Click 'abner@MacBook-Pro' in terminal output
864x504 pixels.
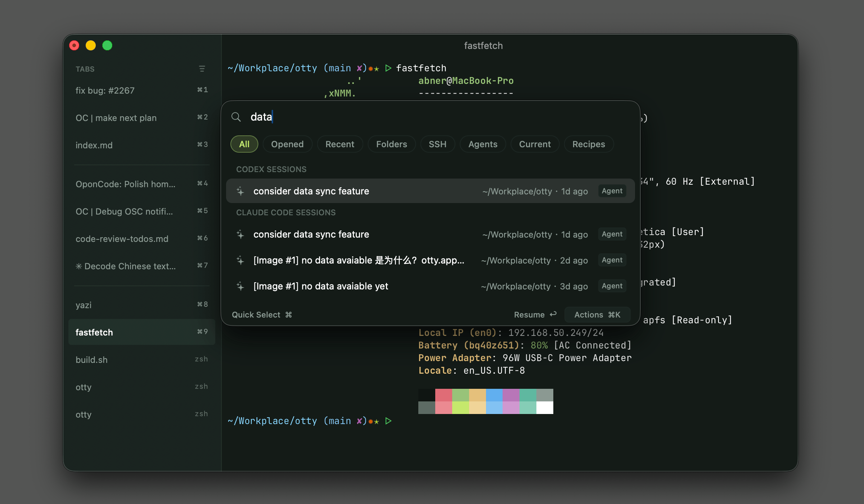466,81
